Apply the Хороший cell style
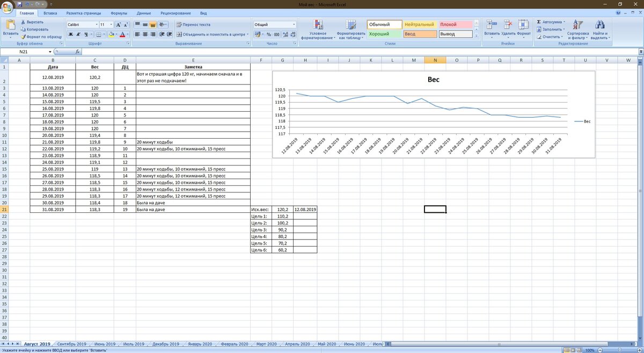 pos(385,34)
